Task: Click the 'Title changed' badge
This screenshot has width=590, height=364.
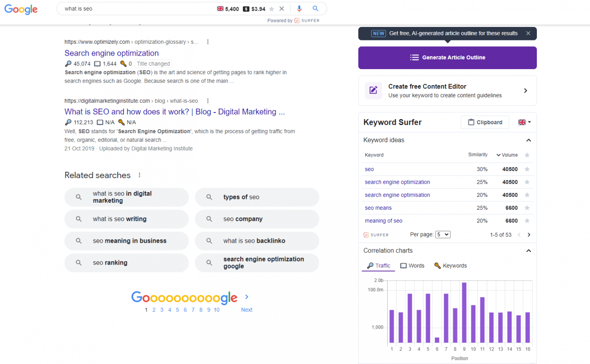Action: tap(153, 64)
